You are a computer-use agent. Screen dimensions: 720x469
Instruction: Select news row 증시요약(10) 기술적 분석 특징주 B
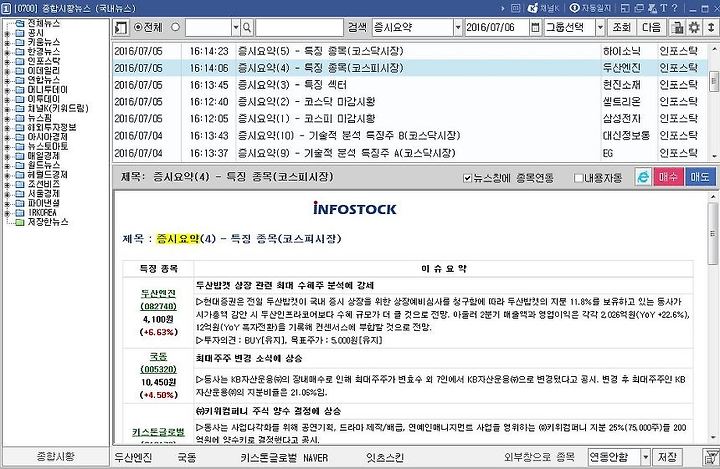411,136
